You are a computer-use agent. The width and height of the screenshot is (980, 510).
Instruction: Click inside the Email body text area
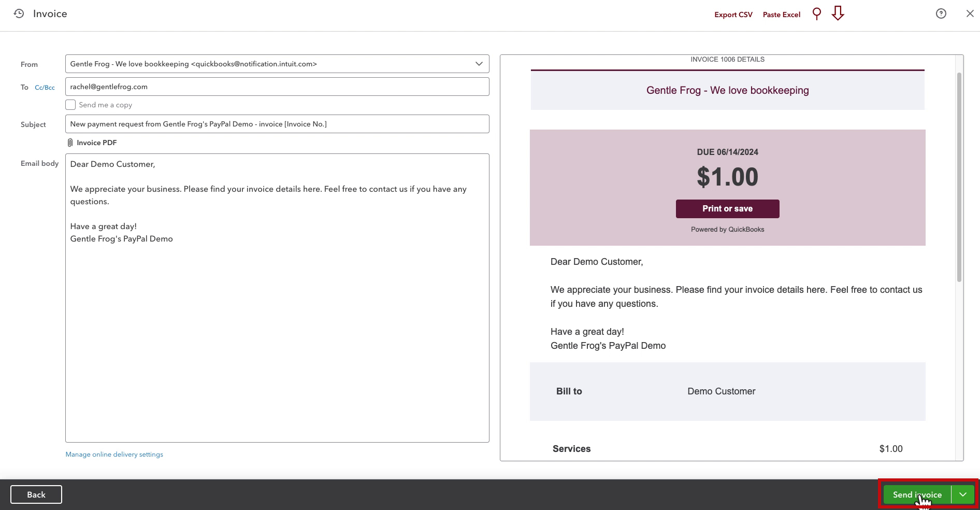click(277, 298)
